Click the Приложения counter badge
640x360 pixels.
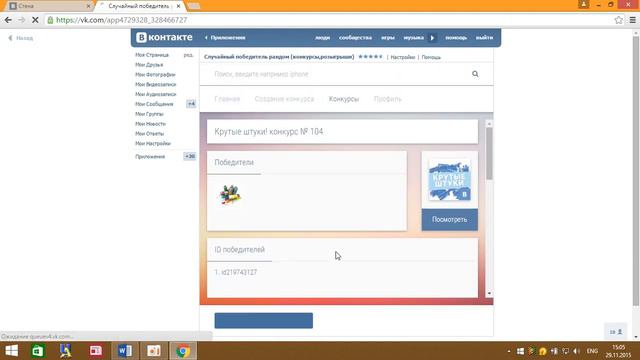click(190, 156)
